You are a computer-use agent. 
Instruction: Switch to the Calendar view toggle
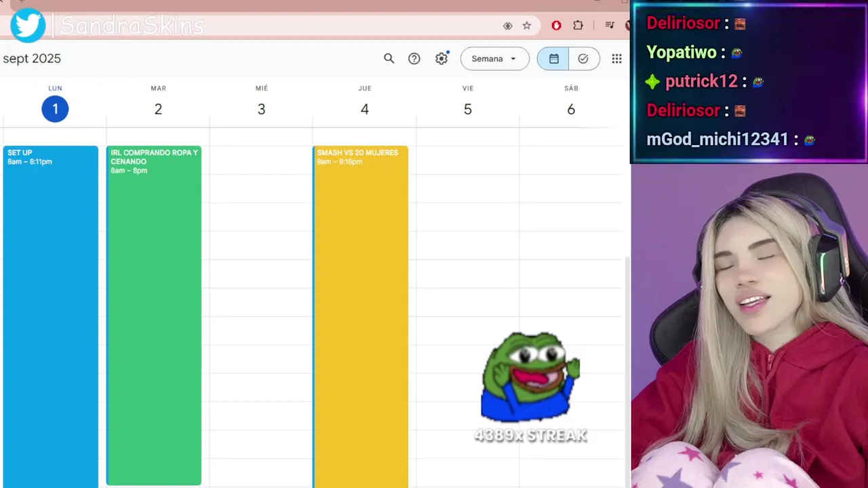pos(553,58)
